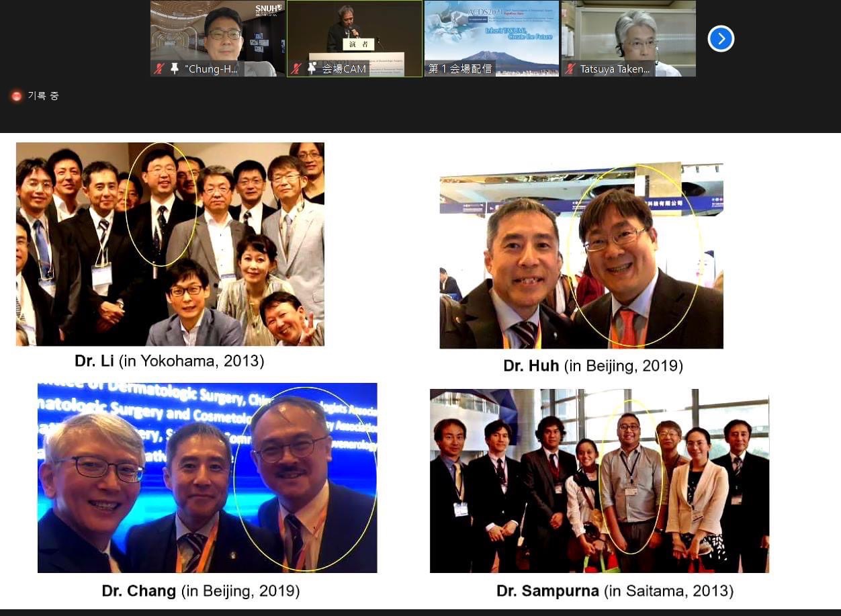Click the caption "Dr. Chang (in Beijing, 2019)"
The width and height of the screenshot is (841, 616).
tap(201, 591)
